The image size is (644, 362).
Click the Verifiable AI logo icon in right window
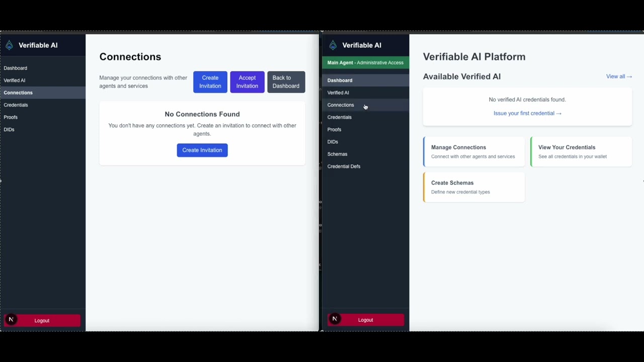(x=333, y=45)
